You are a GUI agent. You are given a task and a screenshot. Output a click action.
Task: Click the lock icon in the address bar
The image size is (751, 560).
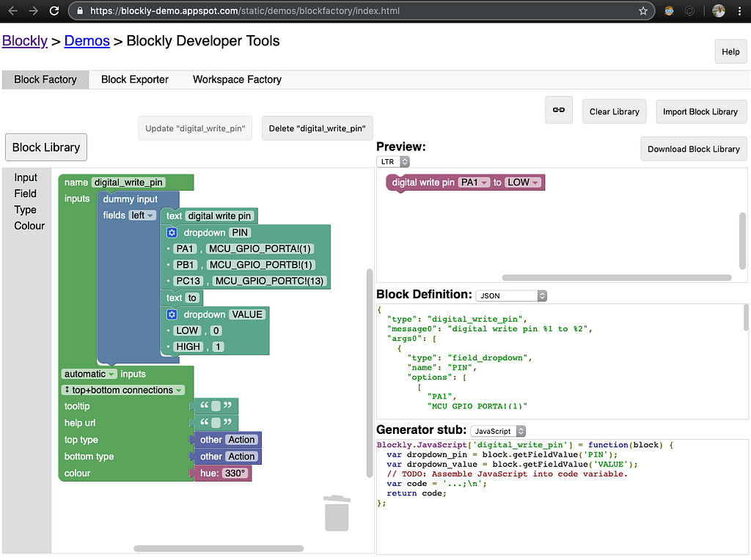tap(80, 10)
